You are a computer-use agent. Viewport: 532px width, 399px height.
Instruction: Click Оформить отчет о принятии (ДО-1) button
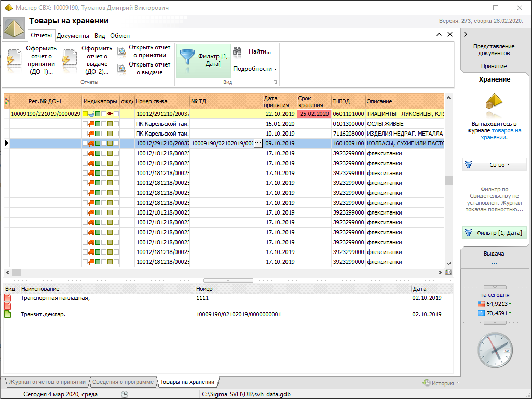pos(32,60)
